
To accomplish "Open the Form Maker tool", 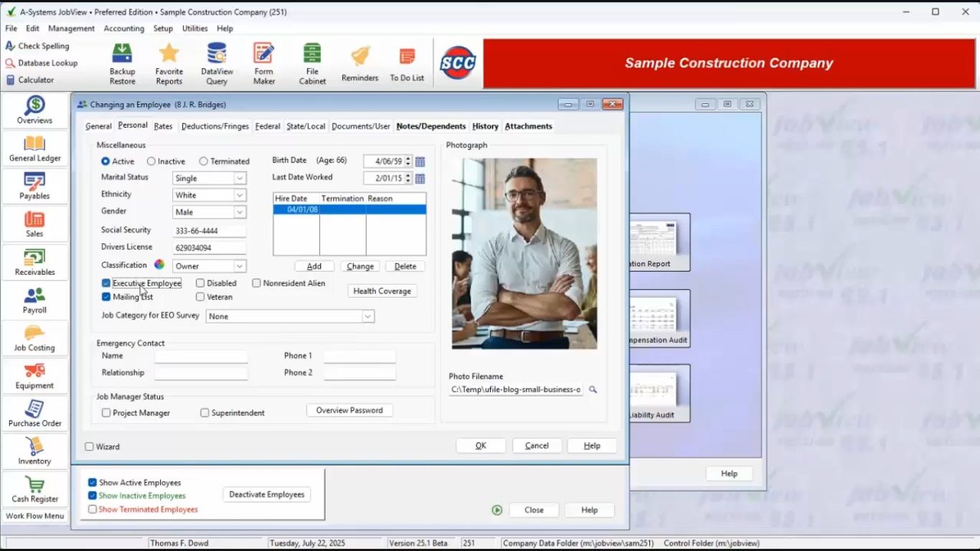I will point(264,62).
